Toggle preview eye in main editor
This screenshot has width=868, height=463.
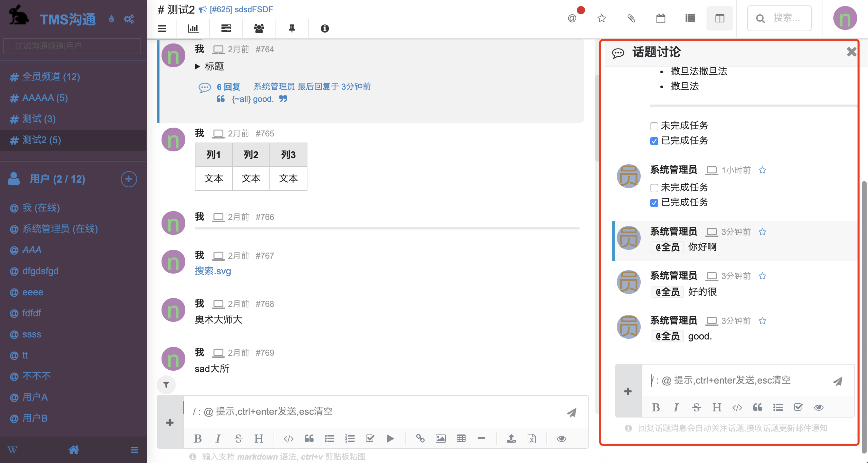[562, 439]
